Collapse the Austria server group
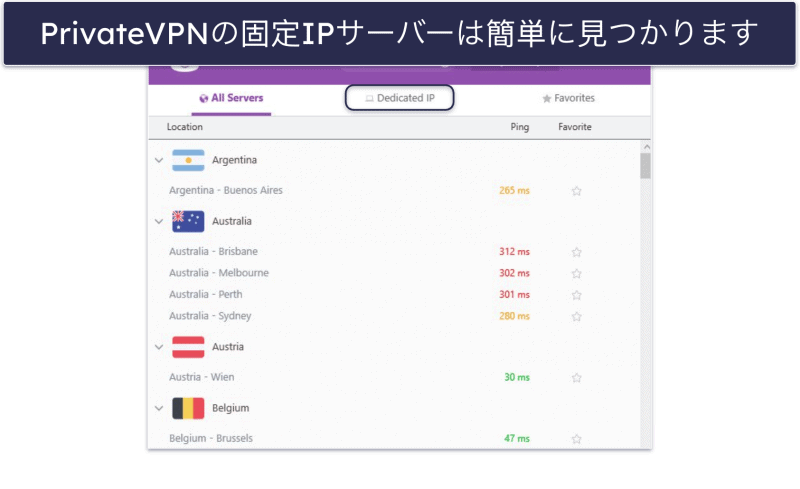This screenshot has width=800, height=489. click(159, 347)
